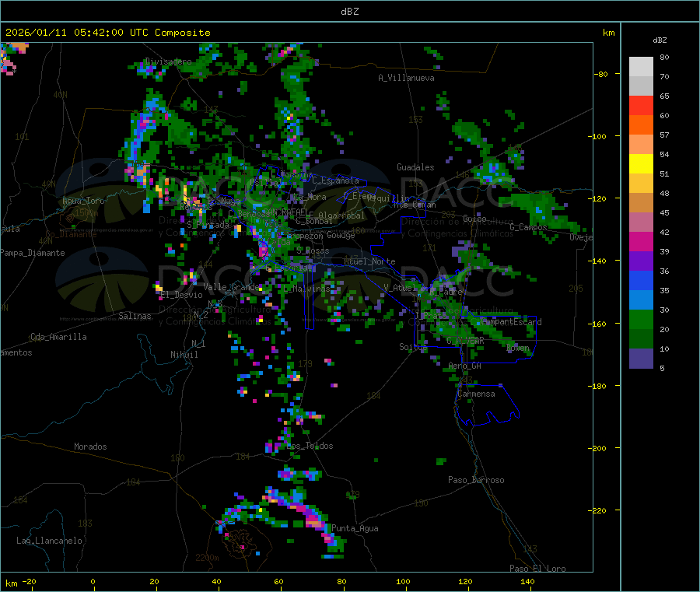The height and width of the screenshot is (592, 700).
Task: Select the bright green 20-30 dBZ legend color
Action: 641,319
